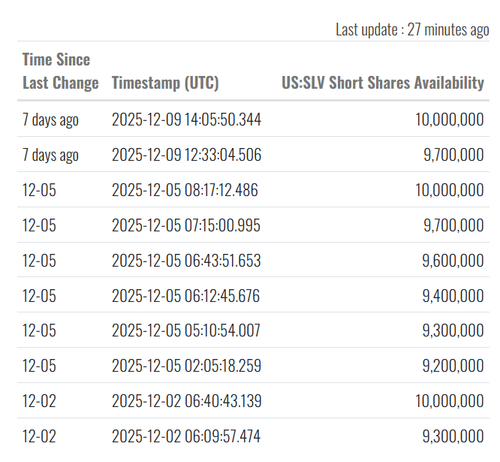Screen dimensions: 500x462
Task: Click the Time Since Last Change column header
Action: (x=60, y=71)
